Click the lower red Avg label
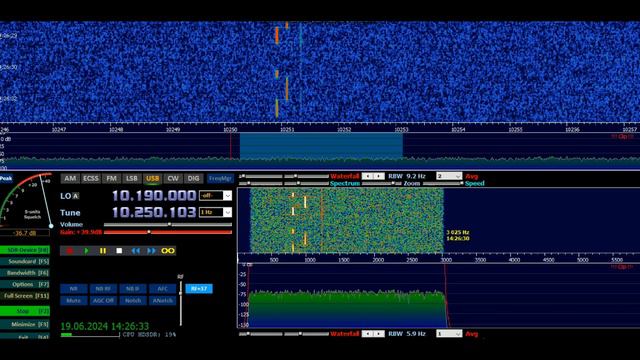 point(471,334)
